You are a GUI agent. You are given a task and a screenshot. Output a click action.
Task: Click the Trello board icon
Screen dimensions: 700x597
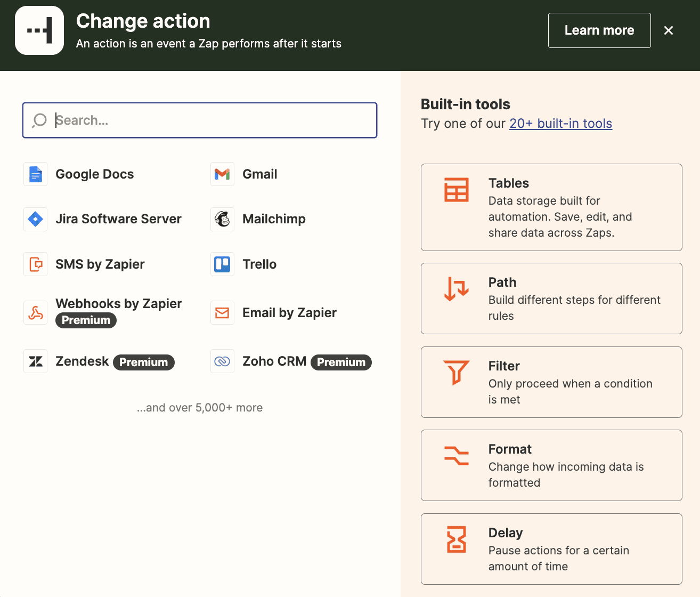[x=222, y=264]
